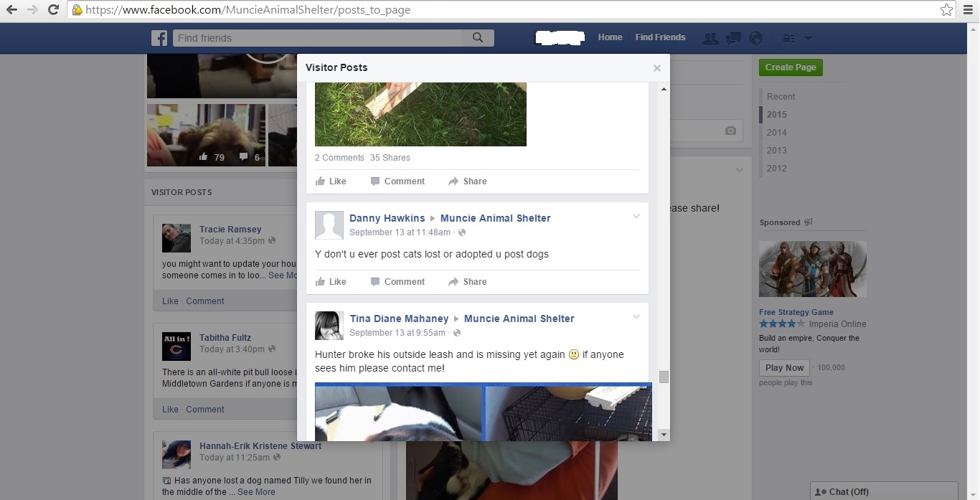
Task: Open the 2 Comments link
Action: pos(339,158)
